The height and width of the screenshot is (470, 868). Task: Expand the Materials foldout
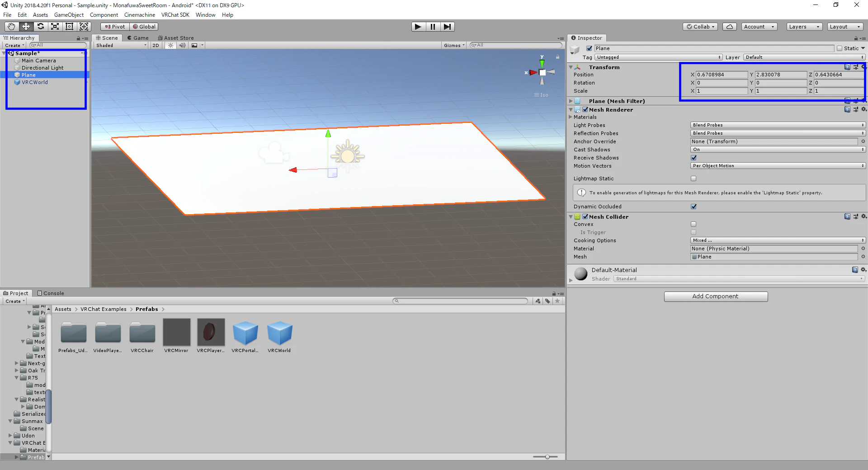pos(571,117)
